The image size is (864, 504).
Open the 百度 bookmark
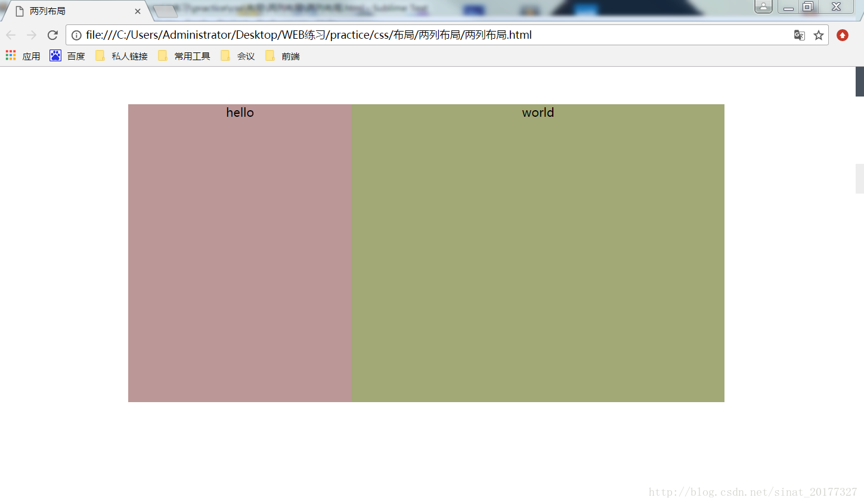point(67,56)
